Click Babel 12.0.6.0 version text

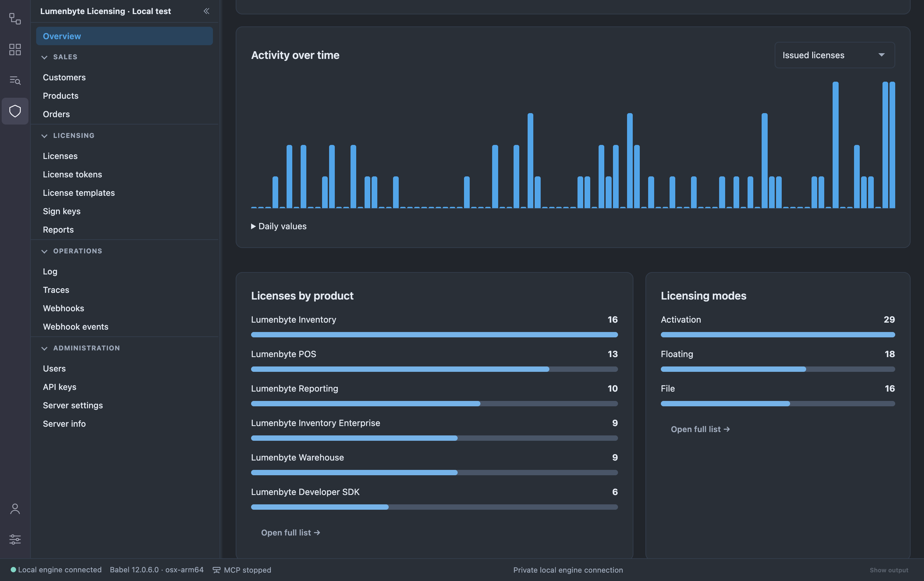[x=157, y=570]
